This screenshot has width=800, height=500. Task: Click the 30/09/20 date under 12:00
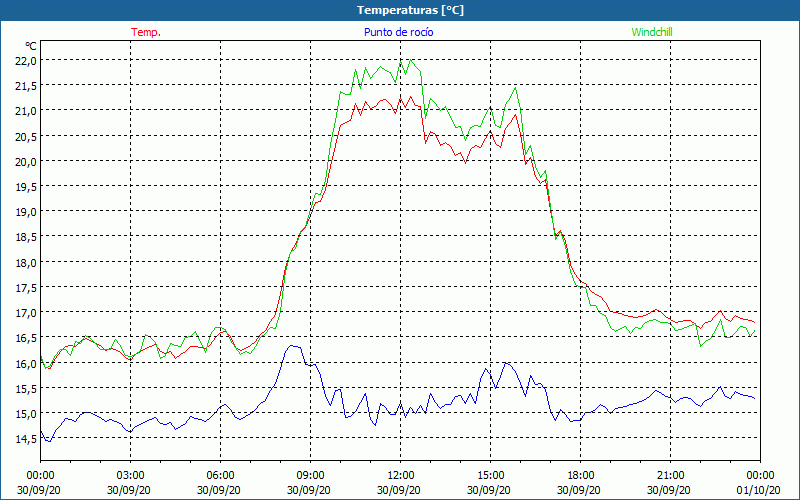point(399,490)
